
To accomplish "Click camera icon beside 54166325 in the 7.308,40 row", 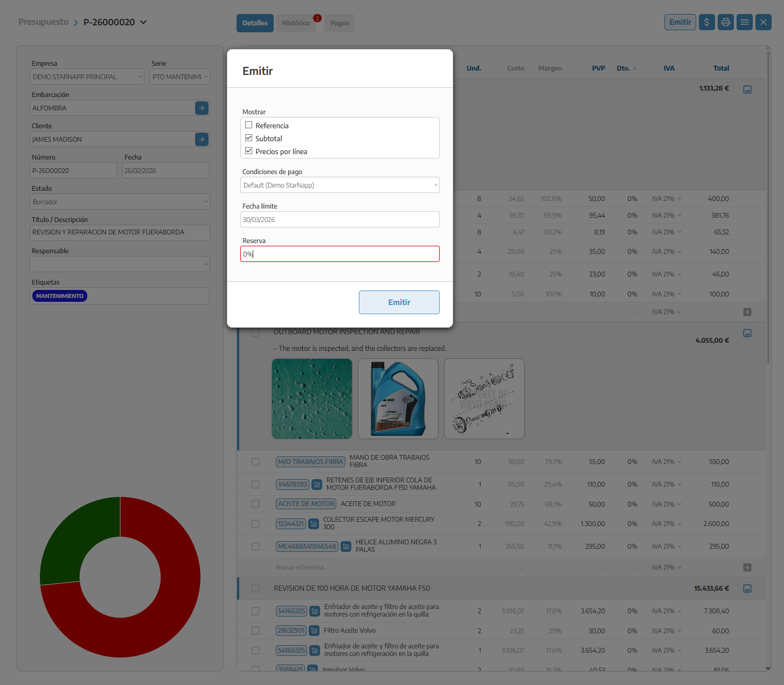I will [315, 611].
